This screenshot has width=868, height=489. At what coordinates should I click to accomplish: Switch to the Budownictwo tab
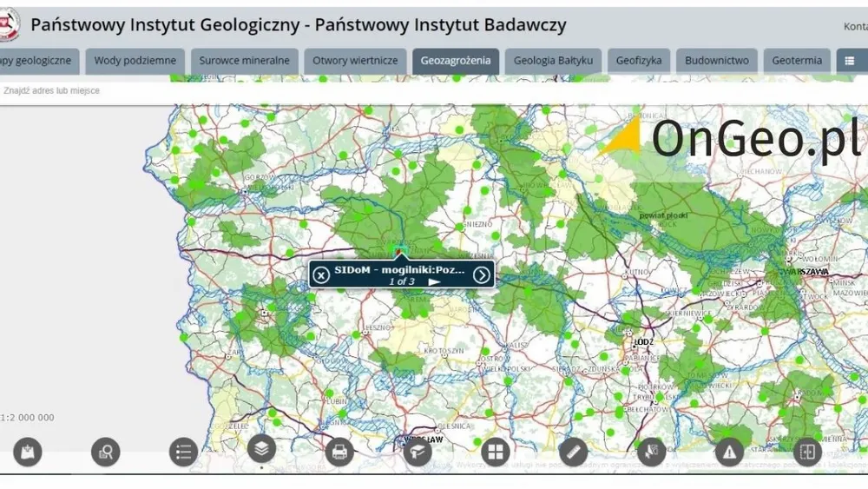click(x=717, y=61)
